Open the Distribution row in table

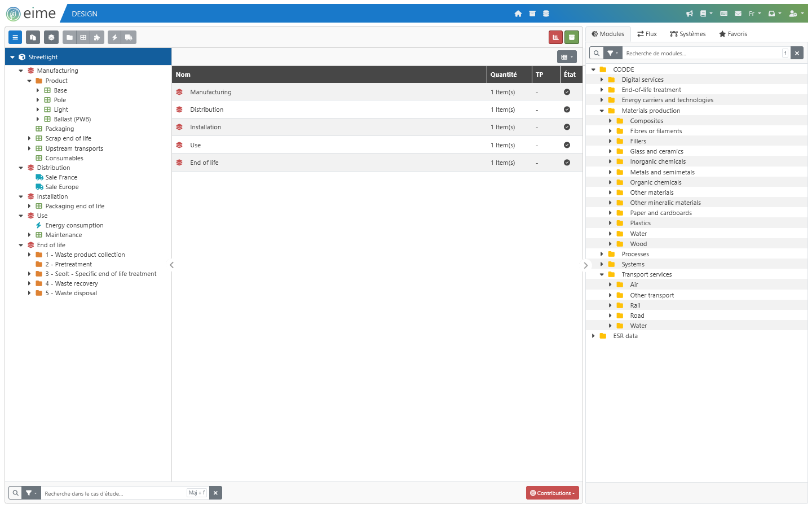click(x=377, y=110)
